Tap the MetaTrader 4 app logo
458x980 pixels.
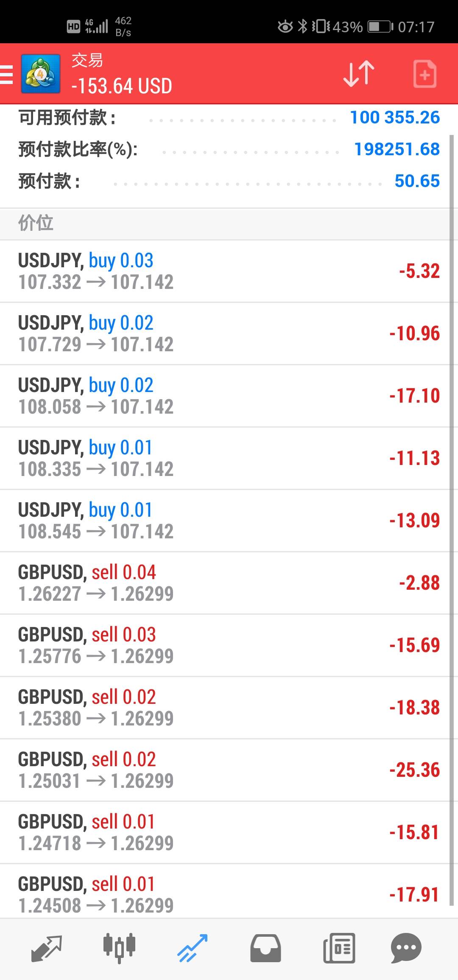pyautogui.click(x=40, y=74)
